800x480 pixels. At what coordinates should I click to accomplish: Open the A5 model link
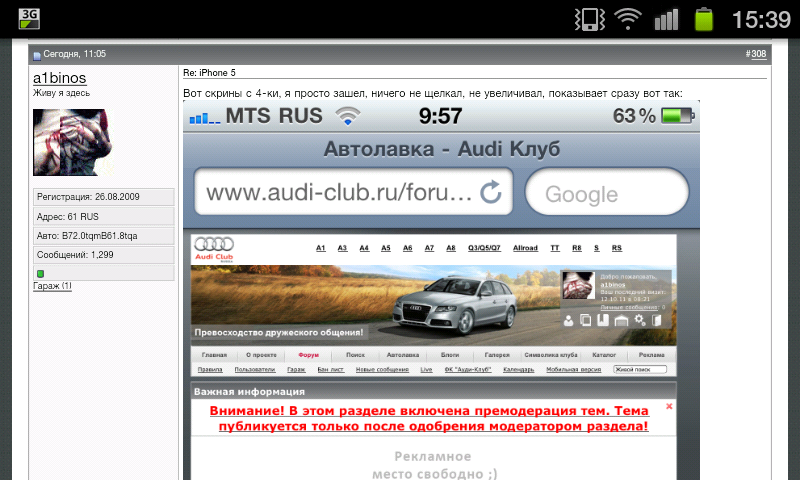(386, 248)
